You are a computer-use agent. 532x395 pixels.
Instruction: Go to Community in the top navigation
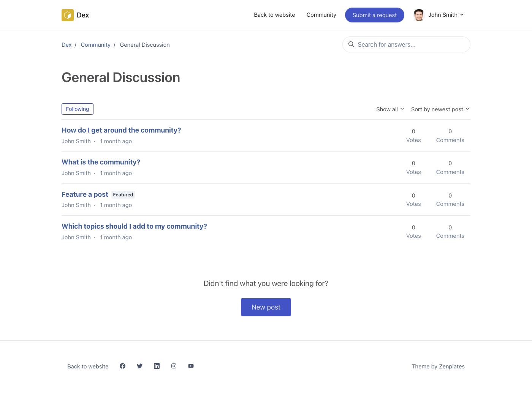(321, 15)
